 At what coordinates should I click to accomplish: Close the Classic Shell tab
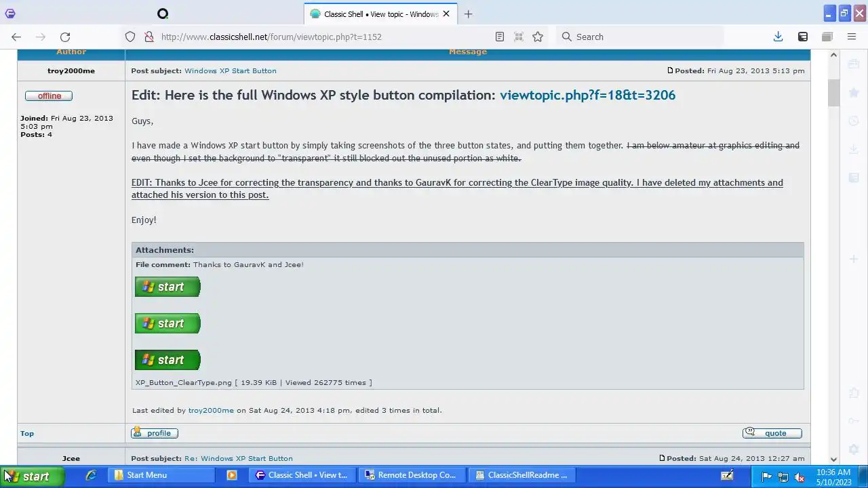click(x=446, y=14)
